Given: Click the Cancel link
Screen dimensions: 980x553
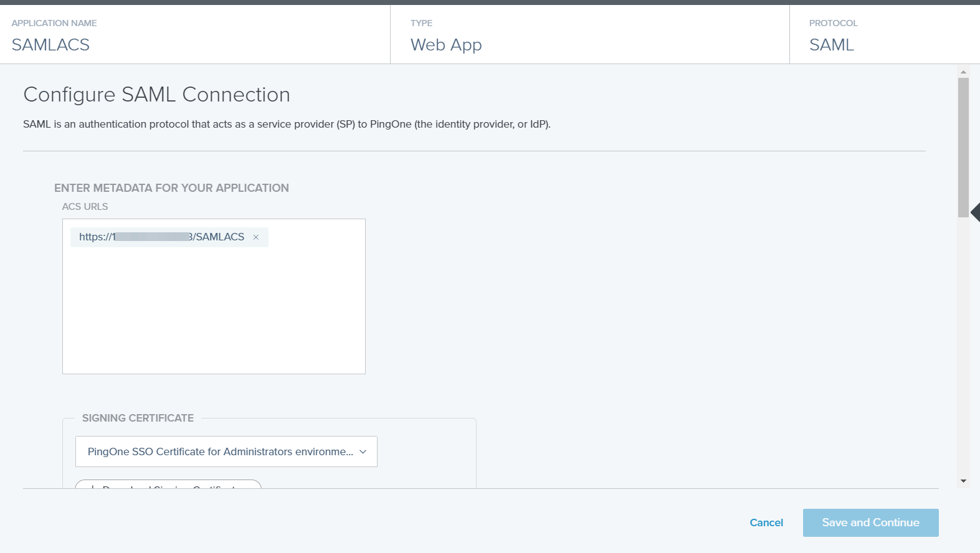Looking at the screenshot, I should tap(766, 522).
